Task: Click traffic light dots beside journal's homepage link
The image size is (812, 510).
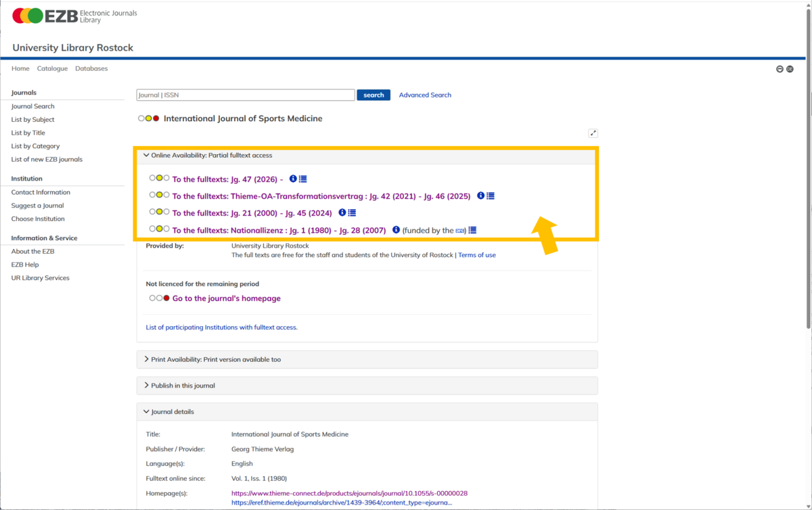Action: point(159,298)
